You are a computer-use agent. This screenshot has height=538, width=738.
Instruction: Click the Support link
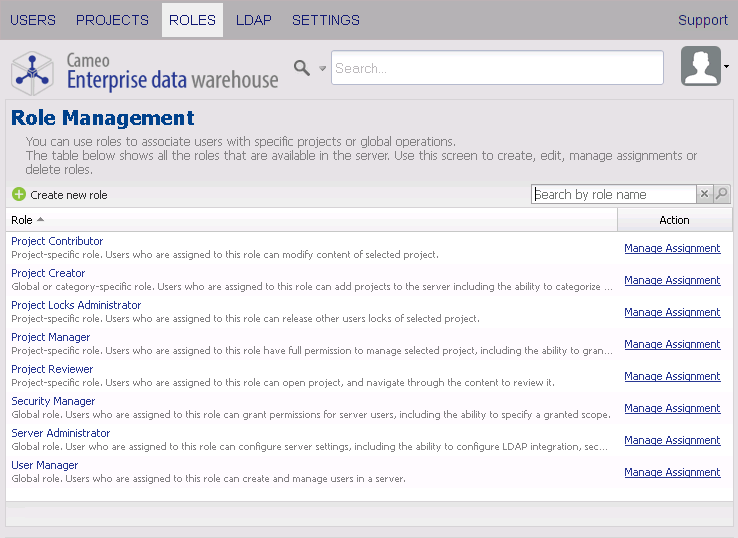(x=702, y=20)
